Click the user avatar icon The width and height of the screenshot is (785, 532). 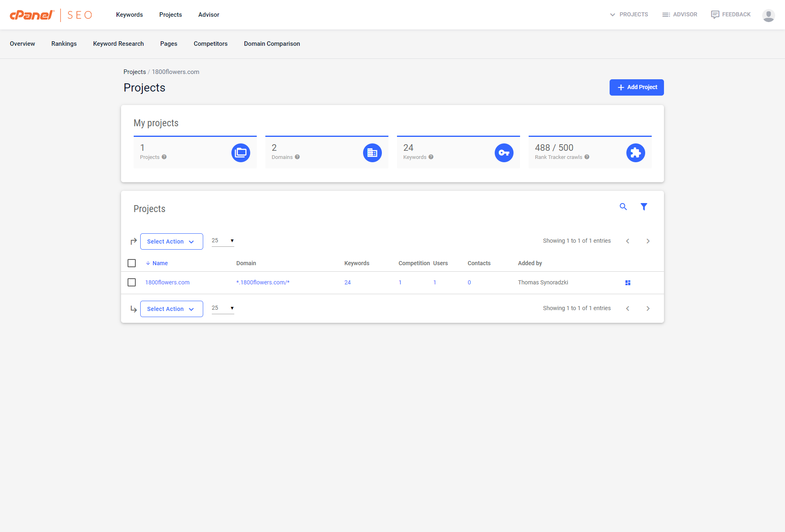tap(768, 15)
